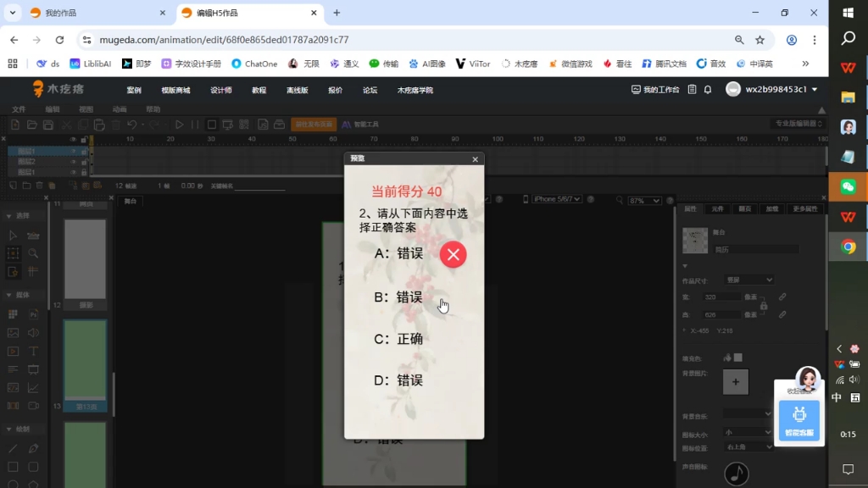
Task: Select the line drawing tool
Action: point(13,449)
